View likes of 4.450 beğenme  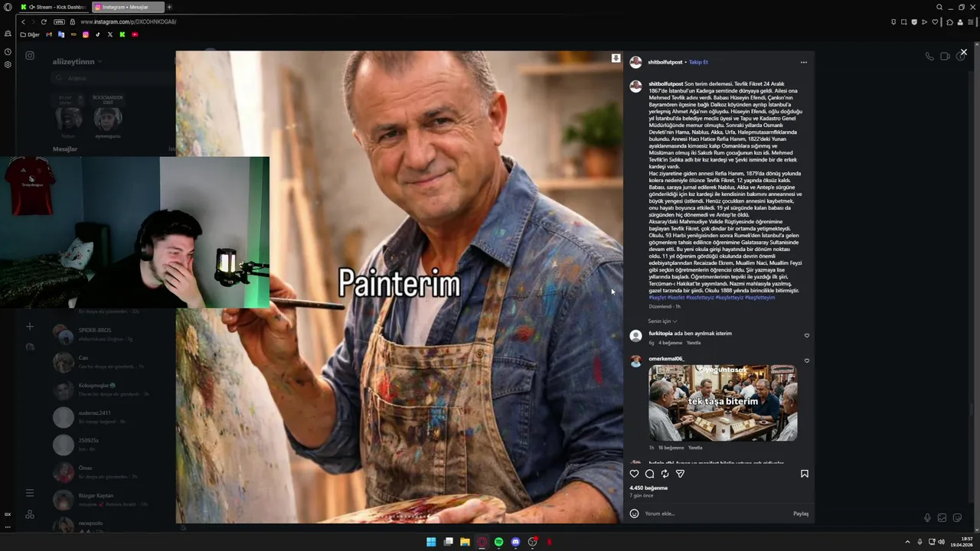pos(648,487)
